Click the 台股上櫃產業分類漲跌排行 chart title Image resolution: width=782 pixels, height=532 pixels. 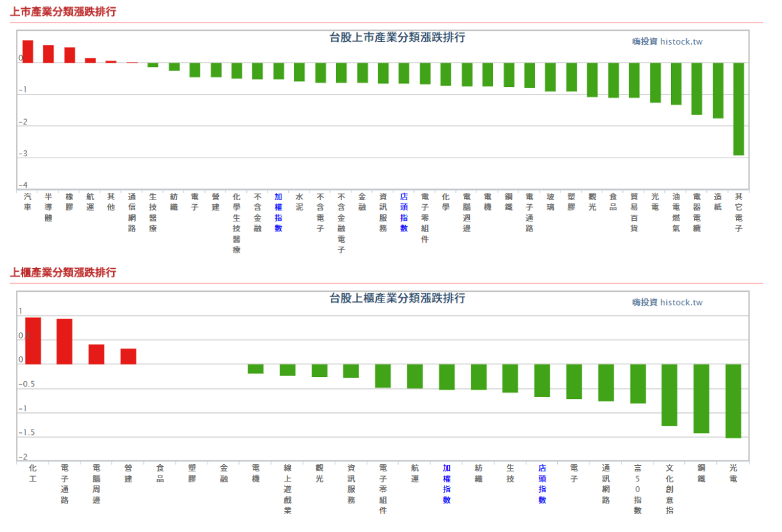click(x=397, y=298)
